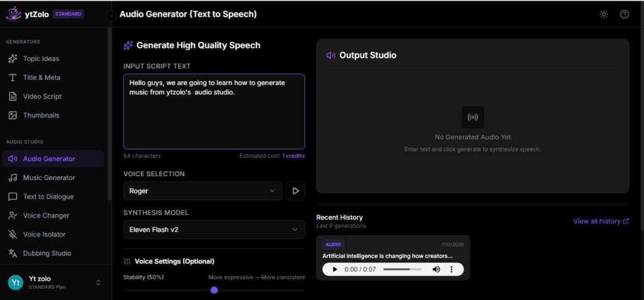Click the Voice Isolator muted mic icon
Viewport: 644px width, 300px height.
pyautogui.click(x=13, y=234)
